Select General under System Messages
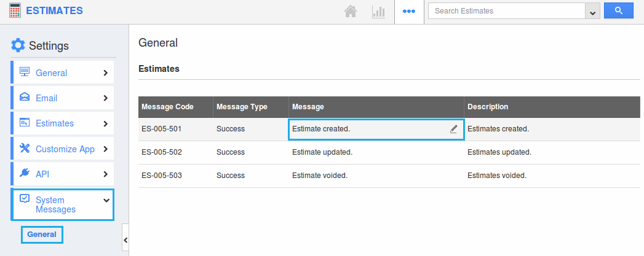The width and height of the screenshot is (644, 256). pos(42,235)
